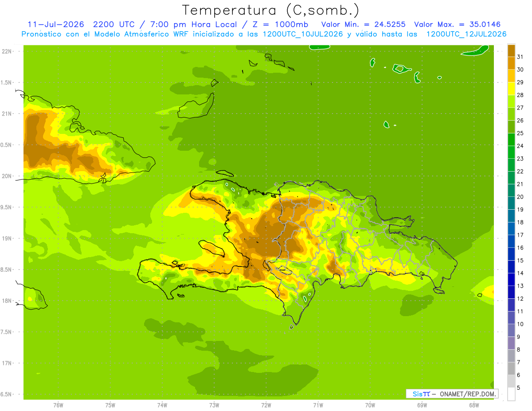This screenshot has height=411, width=532.
Task: Select the "Z = 1000mb" level label
Action: [x=281, y=24]
